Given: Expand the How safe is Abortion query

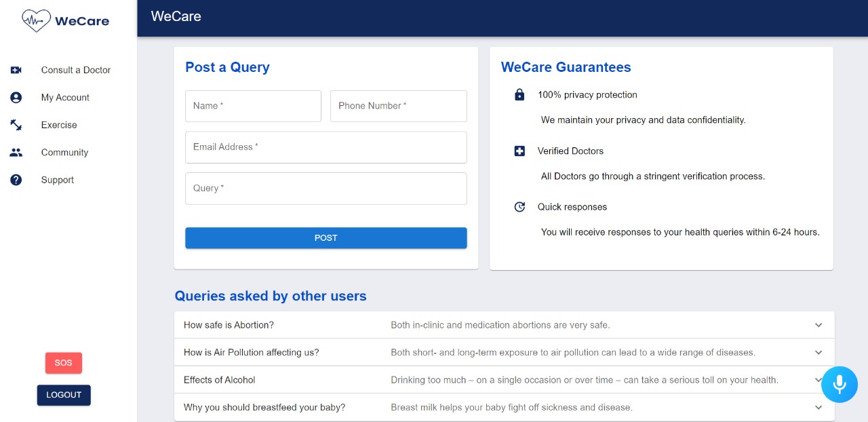Looking at the screenshot, I should pyautogui.click(x=505, y=325).
